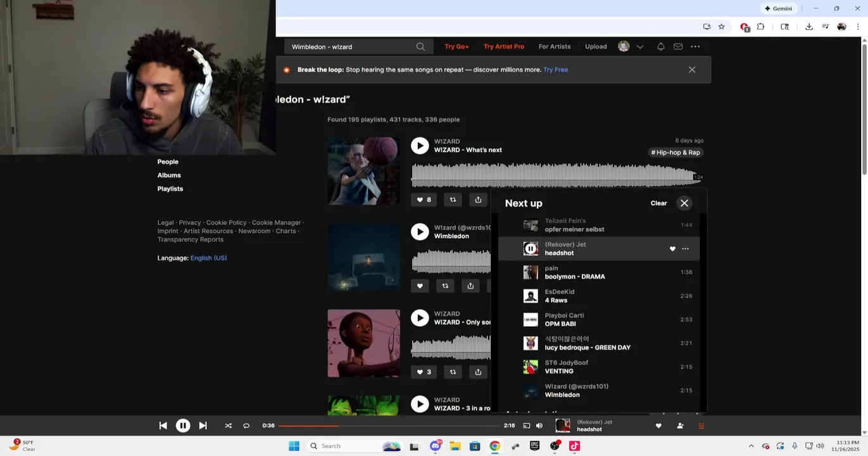Mute the volume in player bar
868x456 pixels.
pyautogui.click(x=539, y=426)
